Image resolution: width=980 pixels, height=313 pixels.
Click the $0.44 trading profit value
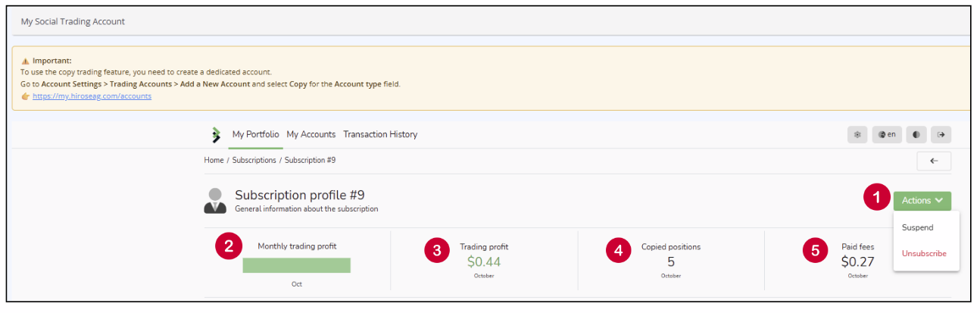[x=484, y=262]
